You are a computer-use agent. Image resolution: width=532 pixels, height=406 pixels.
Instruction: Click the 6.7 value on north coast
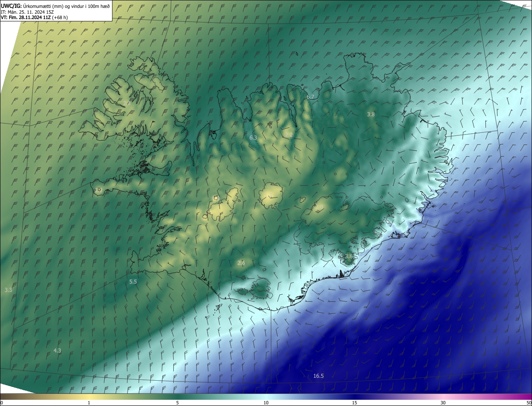click(310, 97)
